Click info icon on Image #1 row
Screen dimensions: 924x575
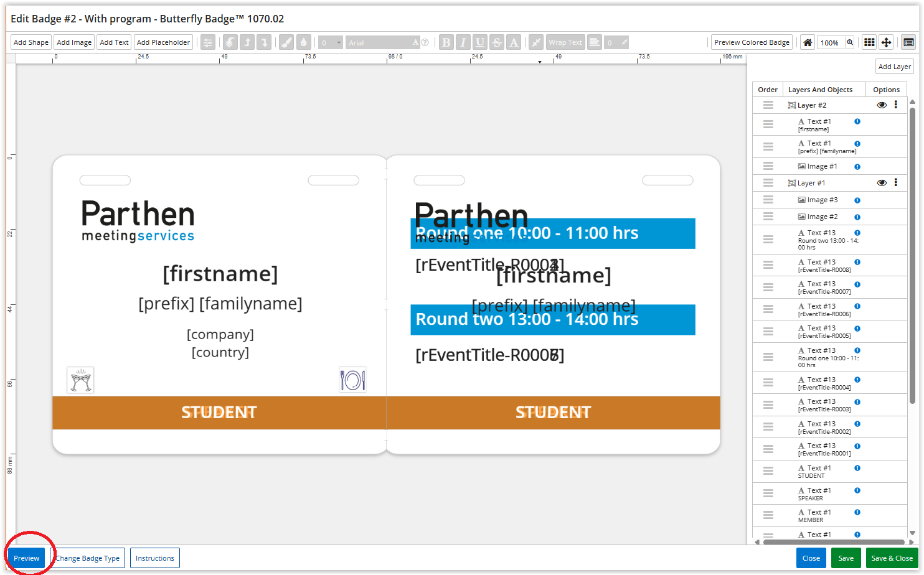tap(857, 167)
